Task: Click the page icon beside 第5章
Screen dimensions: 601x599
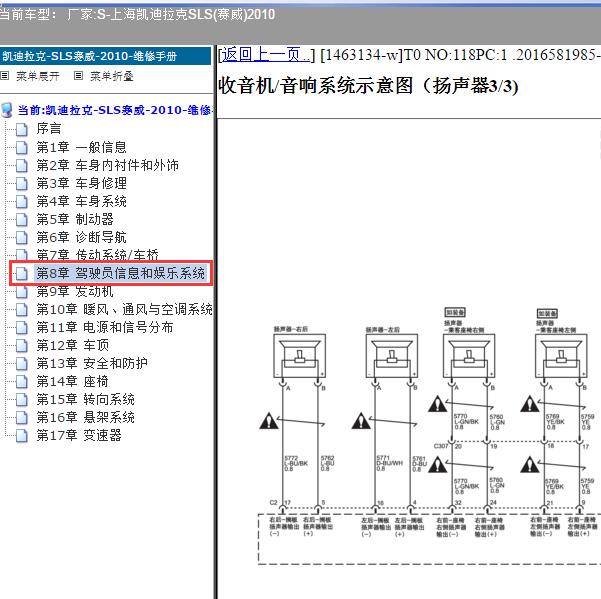Action: tap(22, 220)
